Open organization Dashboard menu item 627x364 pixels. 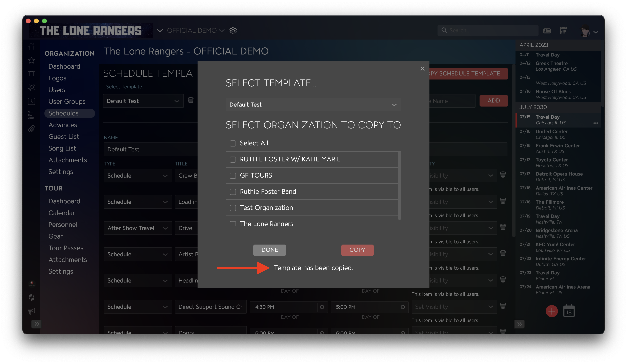click(x=64, y=66)
